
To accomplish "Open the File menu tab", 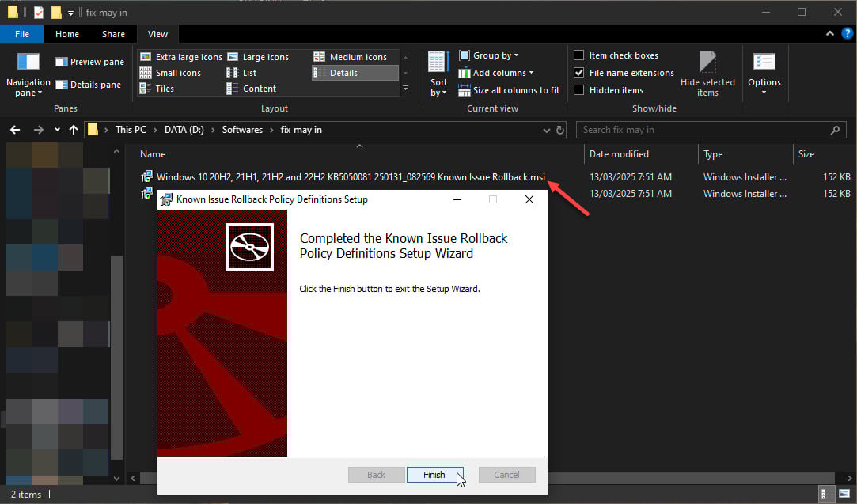I will click(22, 34).
